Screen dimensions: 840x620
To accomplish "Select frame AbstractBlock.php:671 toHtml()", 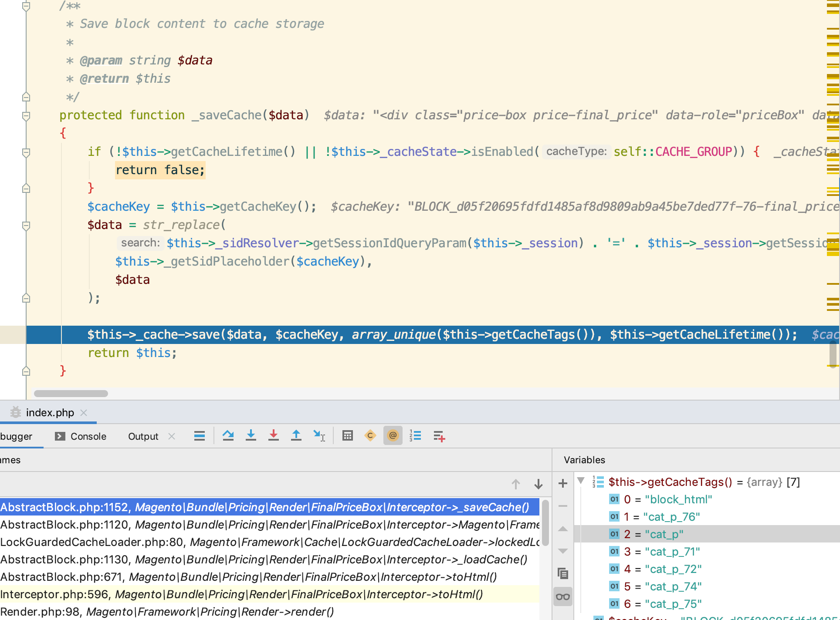I will coord(270,577).
